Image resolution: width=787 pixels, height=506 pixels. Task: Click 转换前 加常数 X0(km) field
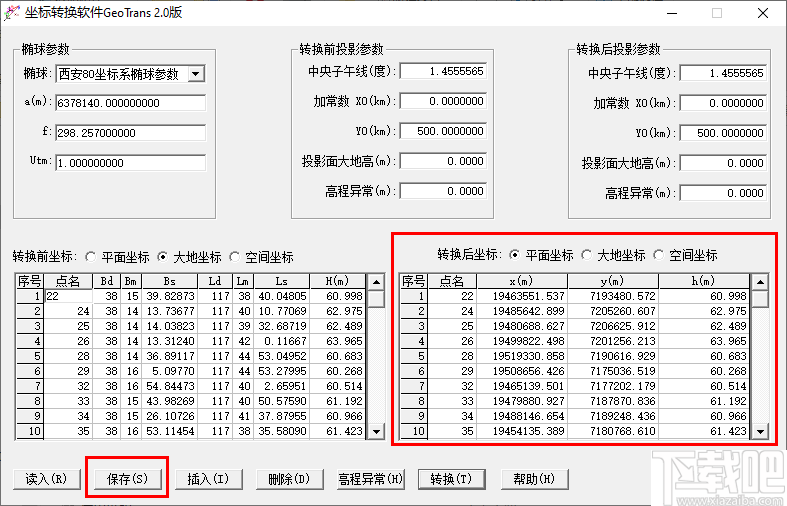point(443,101)
